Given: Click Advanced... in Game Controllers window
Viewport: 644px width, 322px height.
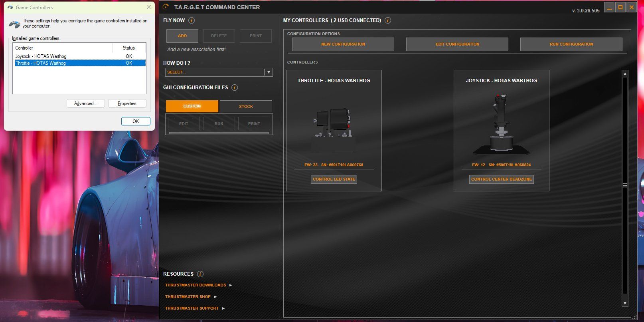Looking at the screenshot, I should [86, 103].
